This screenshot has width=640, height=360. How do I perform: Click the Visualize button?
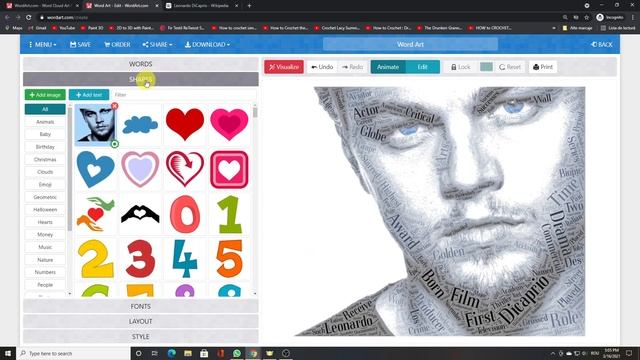284,67
